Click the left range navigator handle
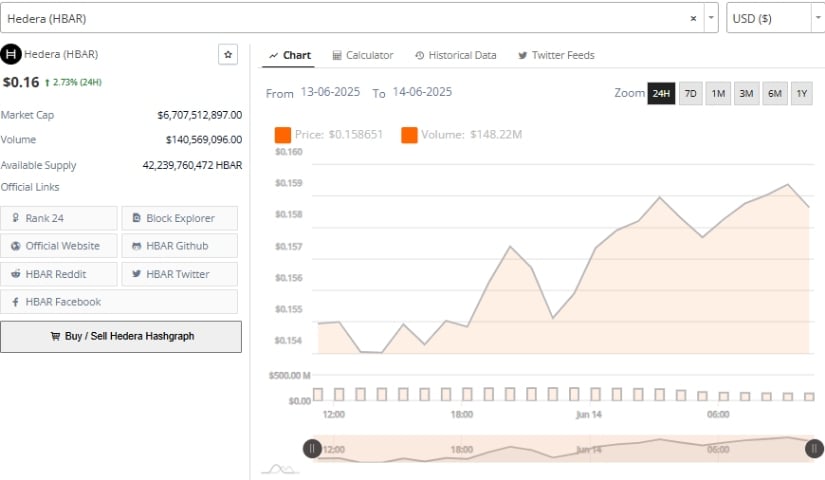825x480 pixels. pyautogui.click(x=312, y=448)
